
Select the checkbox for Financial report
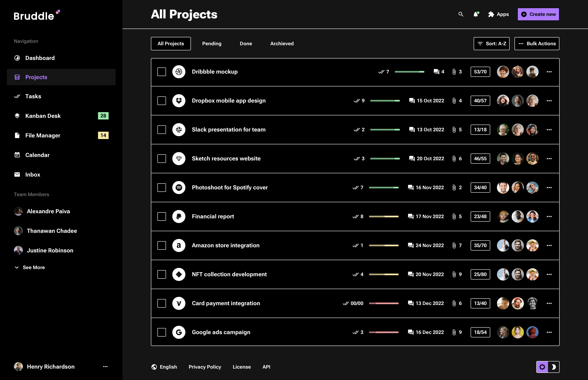point(161,217)
